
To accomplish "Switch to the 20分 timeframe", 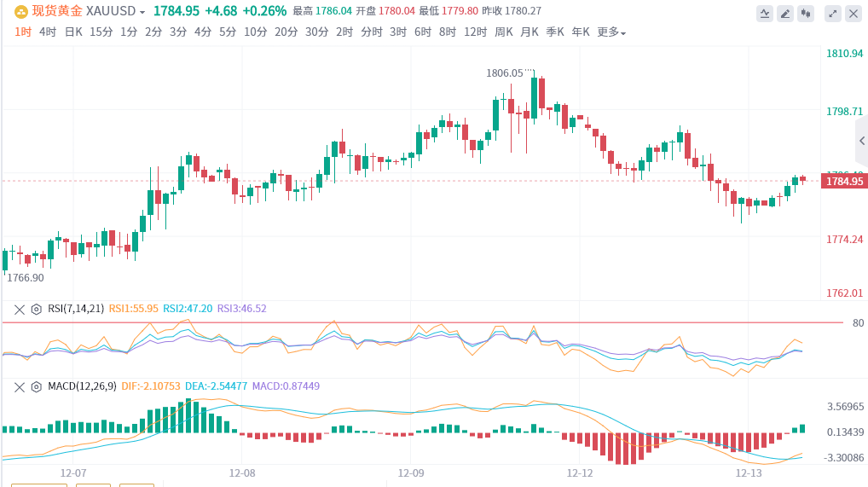I will click(286, 32).
